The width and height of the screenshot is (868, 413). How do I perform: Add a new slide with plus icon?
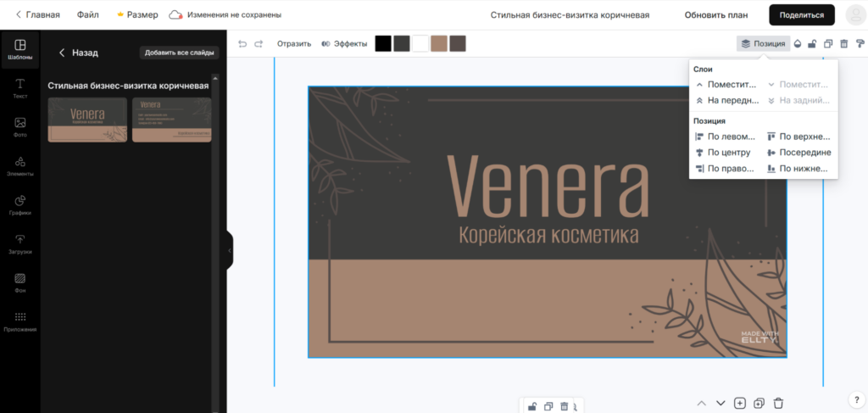[x=740, y=403]
